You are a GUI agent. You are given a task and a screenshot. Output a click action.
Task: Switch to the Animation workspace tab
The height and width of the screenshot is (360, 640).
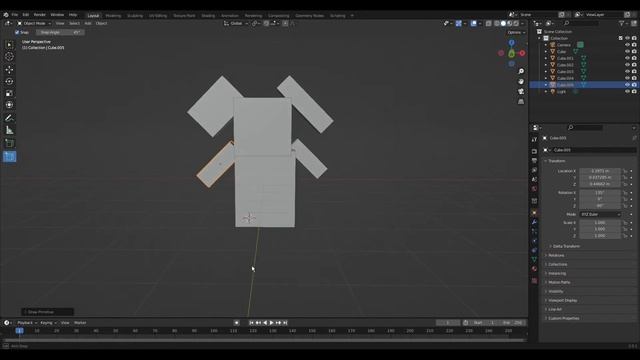230,16
